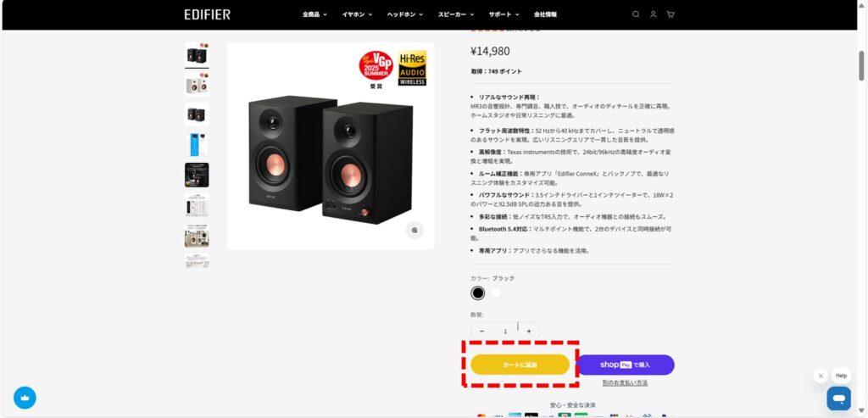Open the shopping cart icon
The image size is (868, 418).
coord(670,14)
